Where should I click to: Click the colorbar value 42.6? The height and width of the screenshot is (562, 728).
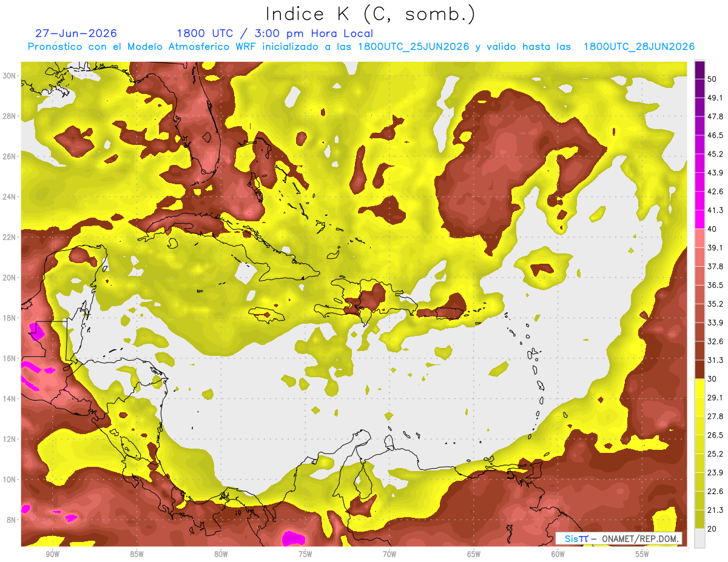715,192
